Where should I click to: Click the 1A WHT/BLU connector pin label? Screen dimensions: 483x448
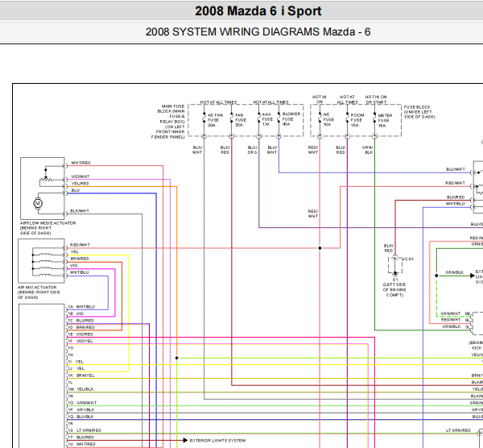click(81, 307)
